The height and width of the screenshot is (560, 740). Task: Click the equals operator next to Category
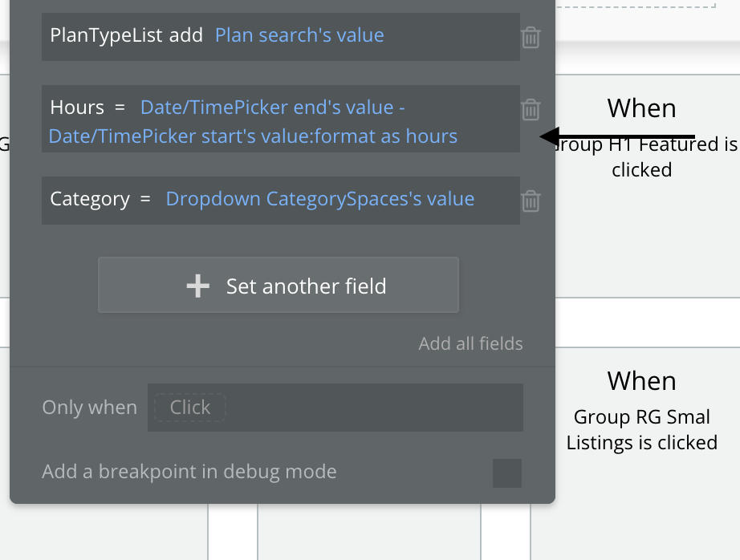144,199
